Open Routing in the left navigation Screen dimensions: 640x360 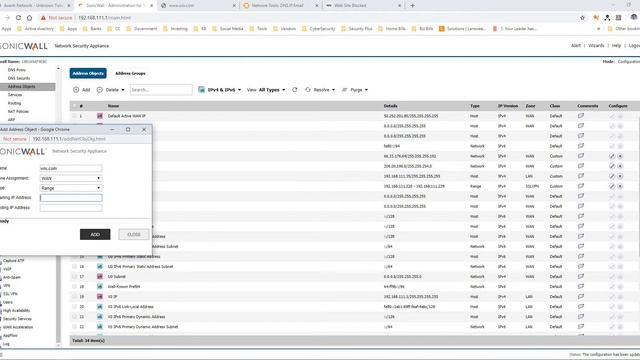[14, 103]
